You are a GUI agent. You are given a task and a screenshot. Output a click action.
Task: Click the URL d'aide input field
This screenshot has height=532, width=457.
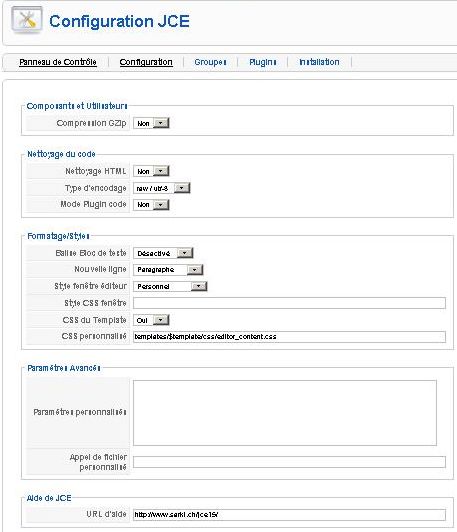pos(289,514)
